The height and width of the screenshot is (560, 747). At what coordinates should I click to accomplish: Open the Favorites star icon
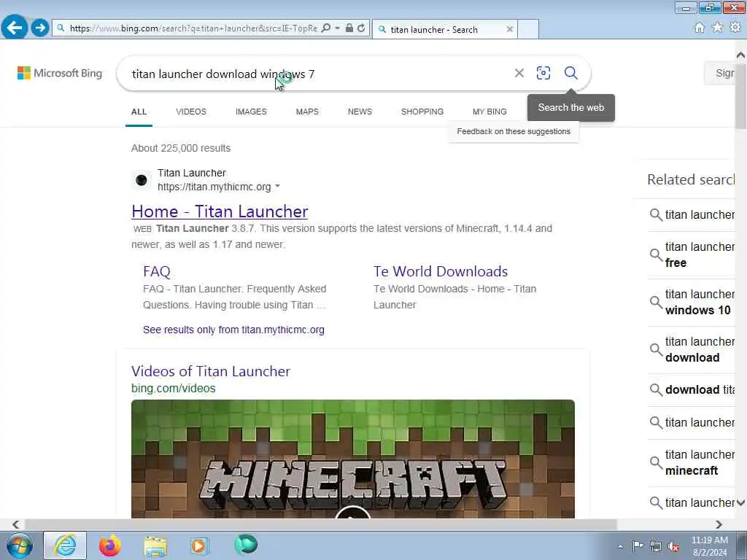[717, 28]
